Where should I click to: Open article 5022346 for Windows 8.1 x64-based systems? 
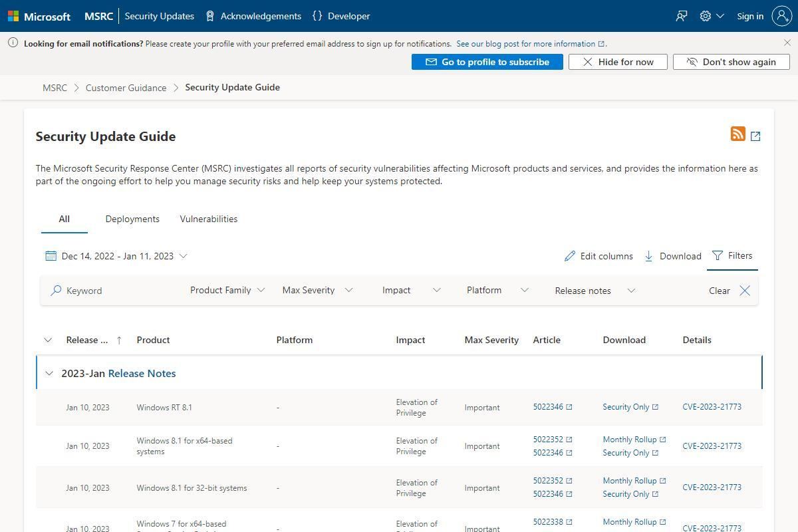(x=548, y=453)
